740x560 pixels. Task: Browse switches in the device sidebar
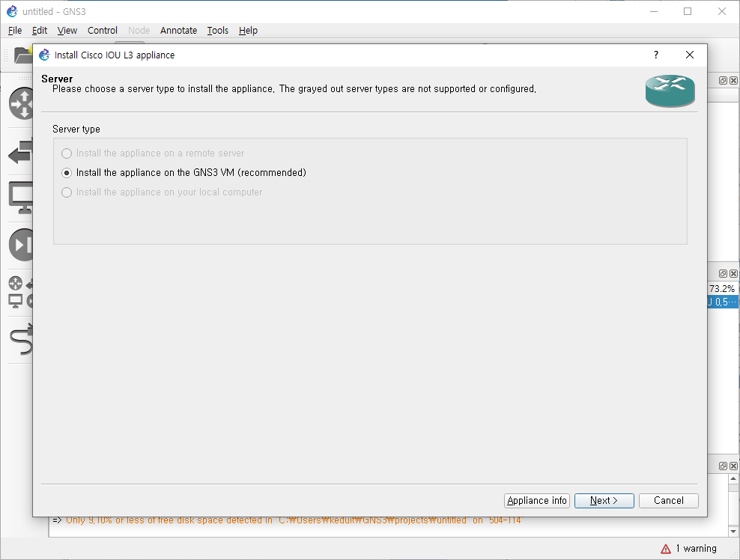click(21, 151)
